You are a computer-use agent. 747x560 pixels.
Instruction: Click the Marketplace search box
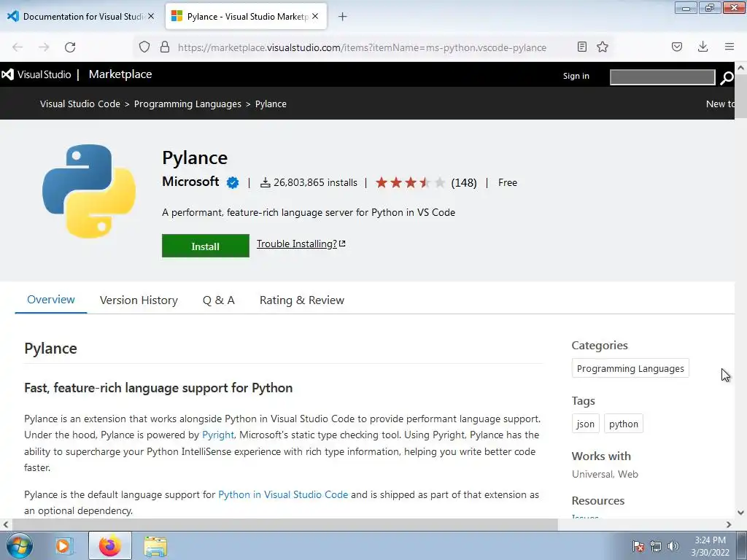[x=662, y=77]
